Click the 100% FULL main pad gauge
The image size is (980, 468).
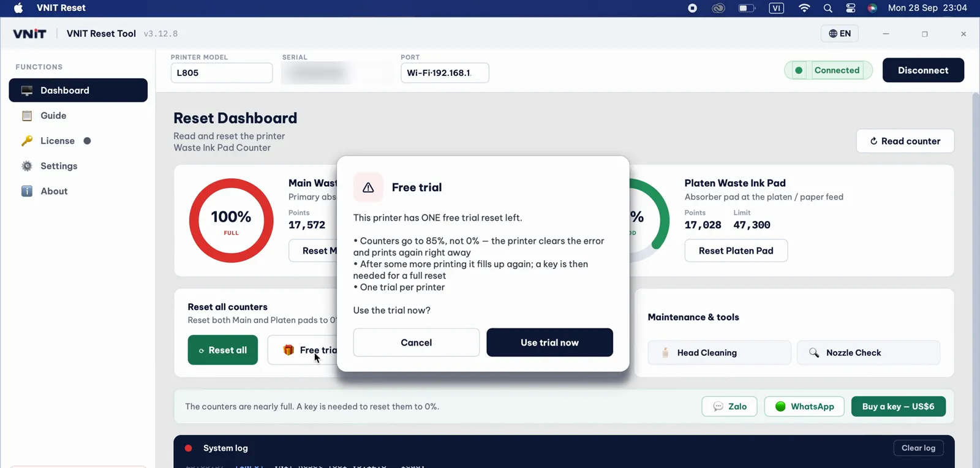point(231,221)
